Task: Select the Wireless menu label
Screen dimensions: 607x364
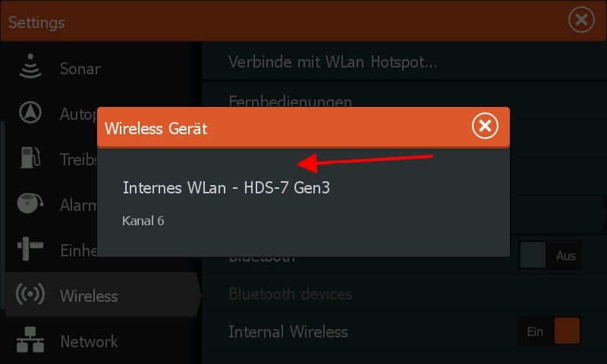Action: pyautogui.click(x=89, y=297)
